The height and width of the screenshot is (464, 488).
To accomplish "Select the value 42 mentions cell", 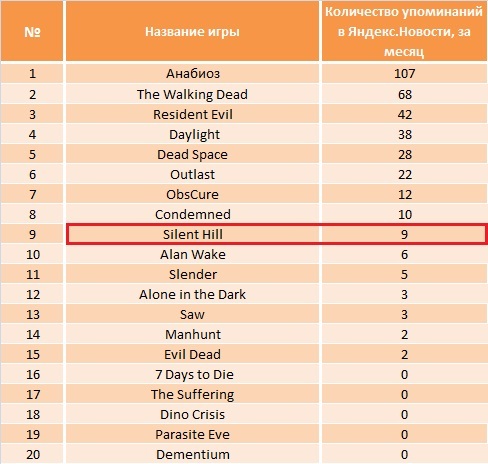I will [x=404, y=114].
